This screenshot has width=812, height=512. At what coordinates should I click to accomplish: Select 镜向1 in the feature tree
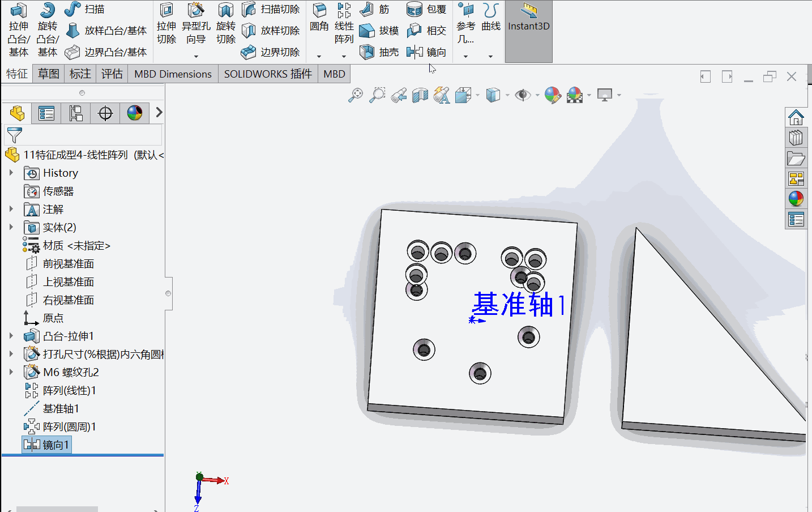[x=46, y=445]
